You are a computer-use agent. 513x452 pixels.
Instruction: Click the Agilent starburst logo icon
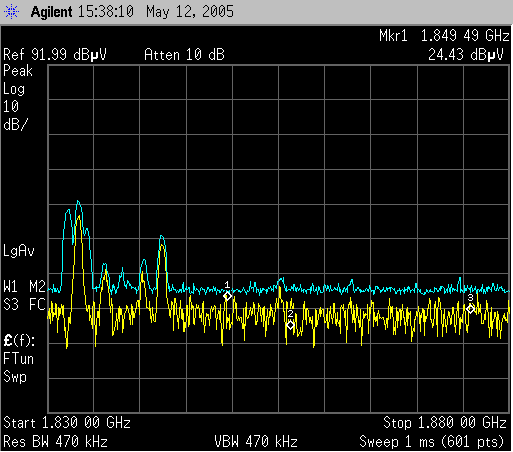coord(12,12)
